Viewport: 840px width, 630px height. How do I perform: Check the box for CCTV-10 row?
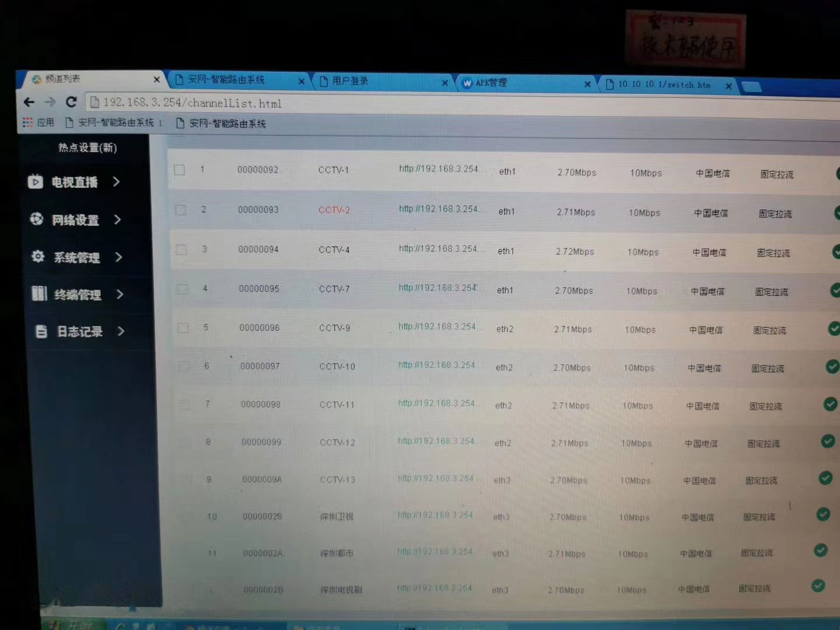click(x=184, y=366)
